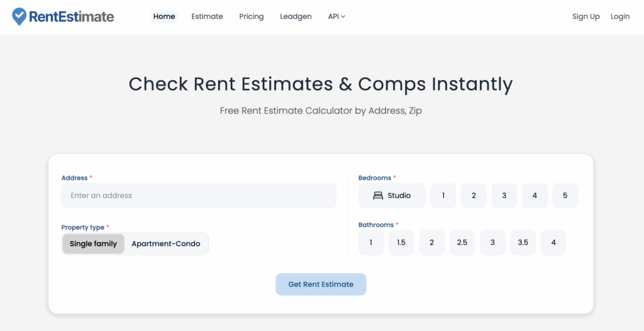Open the Pricing page
The width and height of the screenshot is (644, 331).
[252, 16]
